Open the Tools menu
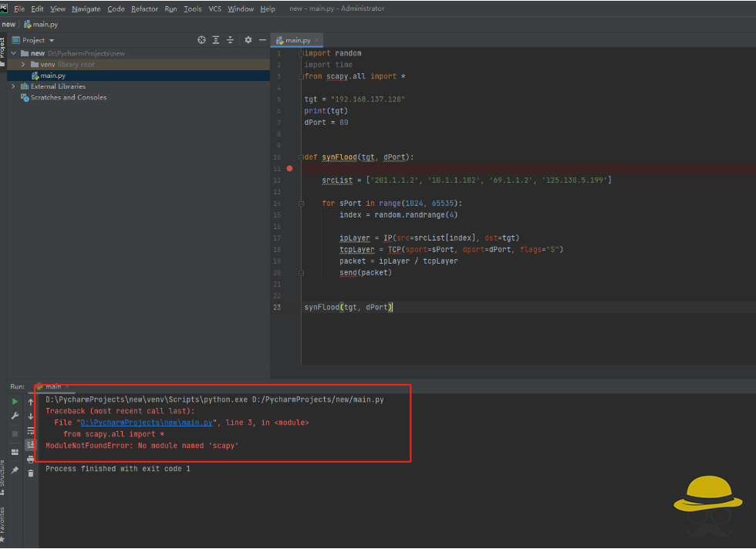The image size is (756, 549). coord(193,8)
